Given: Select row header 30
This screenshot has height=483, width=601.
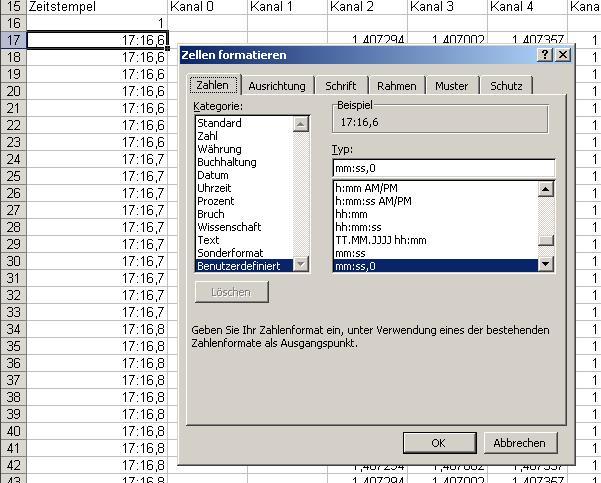Looking at the screenshot, I should 13,261.
